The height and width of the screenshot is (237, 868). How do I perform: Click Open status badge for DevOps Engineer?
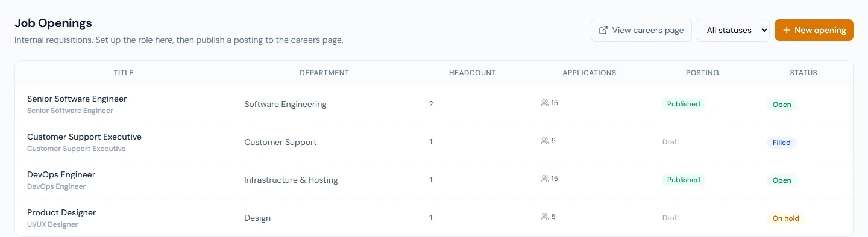782,180
